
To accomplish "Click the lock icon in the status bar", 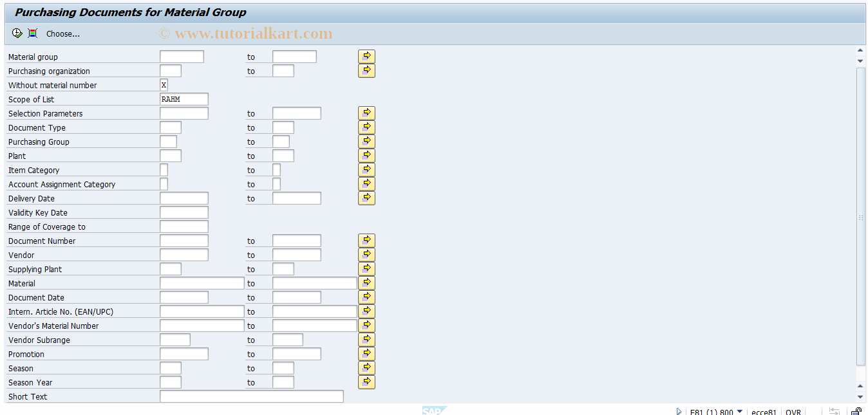I will point(856,410).
